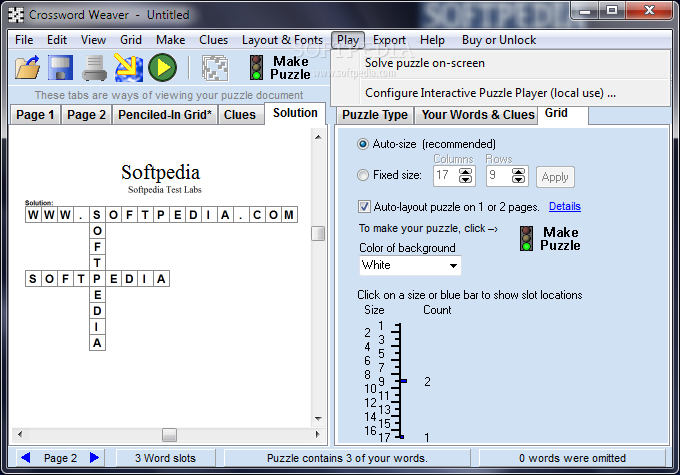680x475 pixels.
Task: Open the Export menu
Action: click(x=389, y=40)
